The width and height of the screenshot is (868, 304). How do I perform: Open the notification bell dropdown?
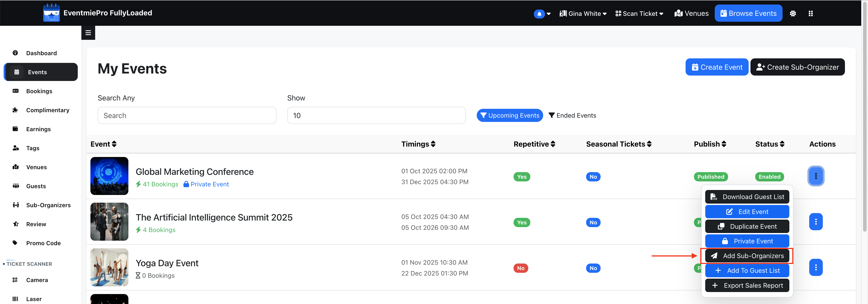click(x=542, y=14)
